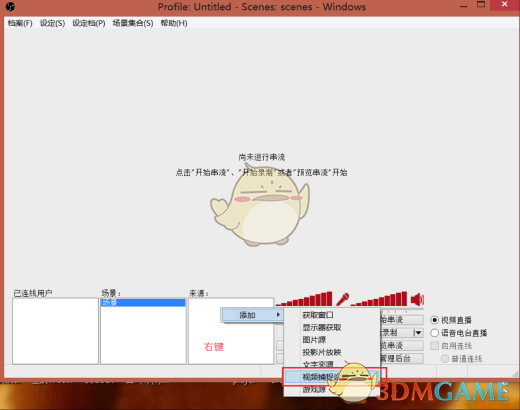This screenshot has height=410, width=520.
Task: Set the microphone volume bar level
Action: click(x=304, y=299)
